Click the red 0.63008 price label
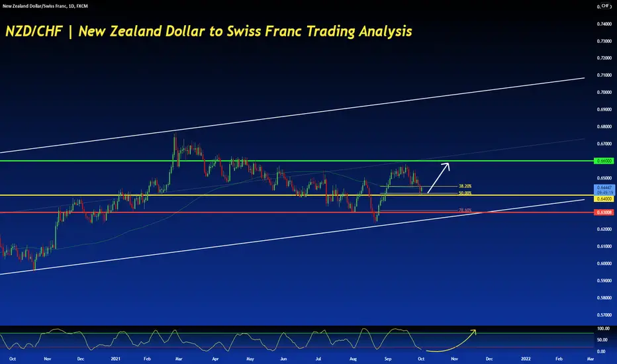This screenshot has height=364, width=617. coord(604,212)
